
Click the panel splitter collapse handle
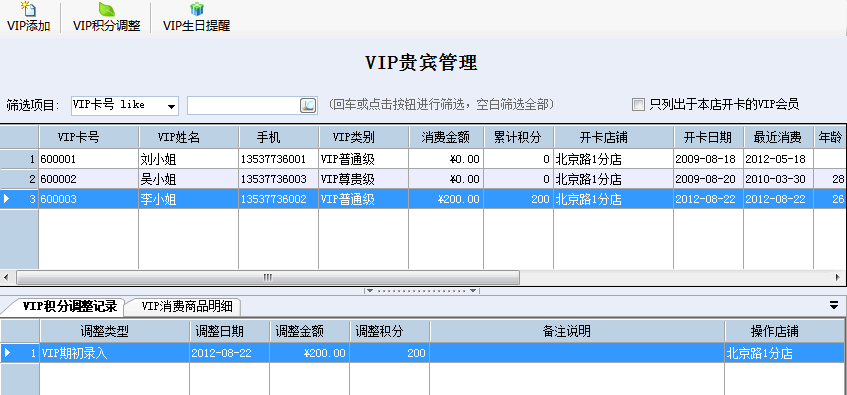(x=422, y=291)
